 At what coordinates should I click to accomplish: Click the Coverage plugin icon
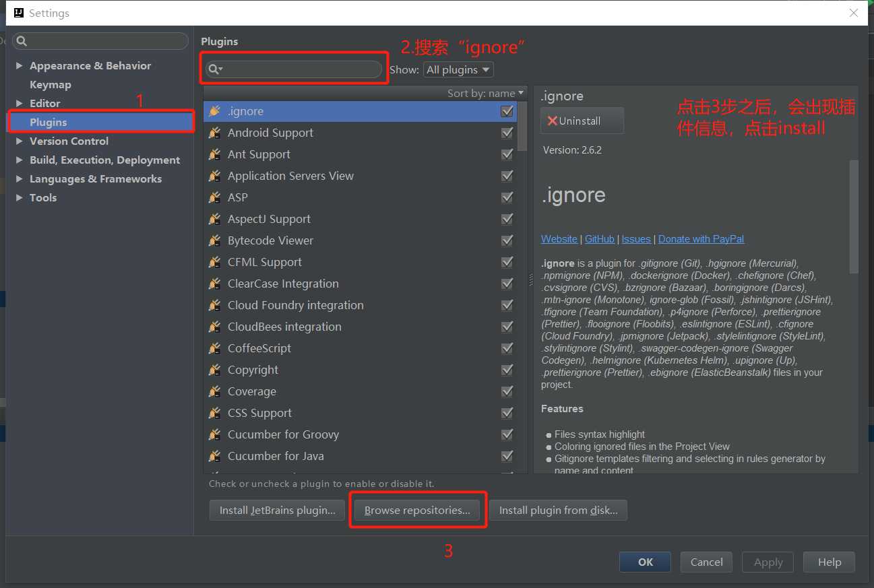pyautogui.click(x=215, y=391)
